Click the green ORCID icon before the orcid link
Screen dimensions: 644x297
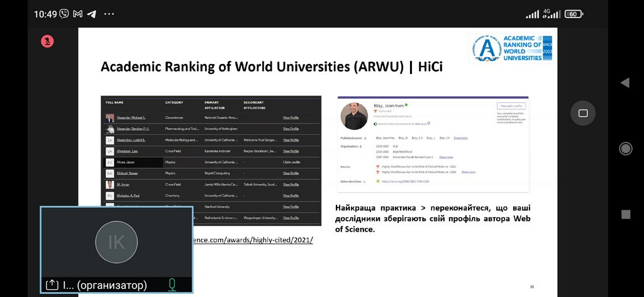point(378,181)
